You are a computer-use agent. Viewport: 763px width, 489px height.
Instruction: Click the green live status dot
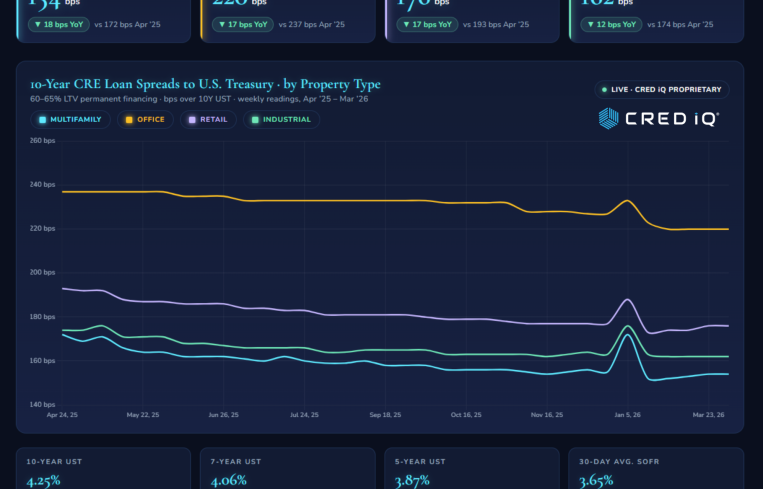(x=604, y=90)
